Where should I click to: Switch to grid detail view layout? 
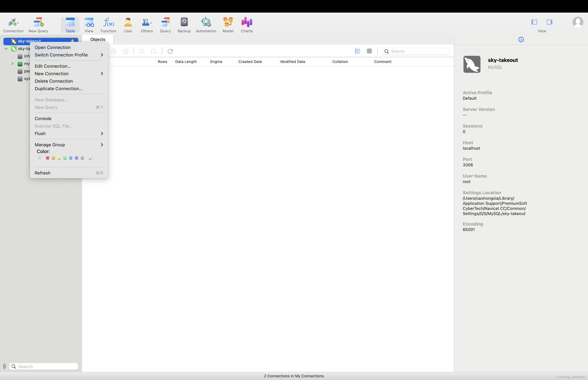pyautogui.click(x=369, y=51)
